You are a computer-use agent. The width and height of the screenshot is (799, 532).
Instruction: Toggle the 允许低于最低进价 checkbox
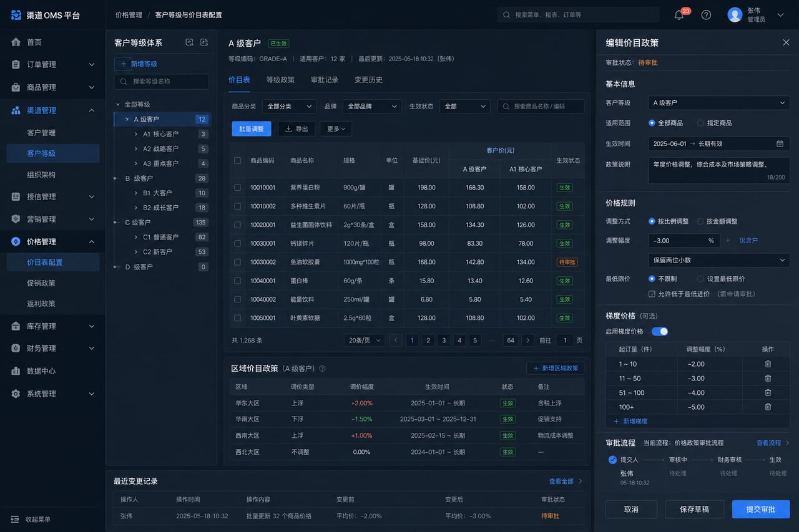pos(652,294)
